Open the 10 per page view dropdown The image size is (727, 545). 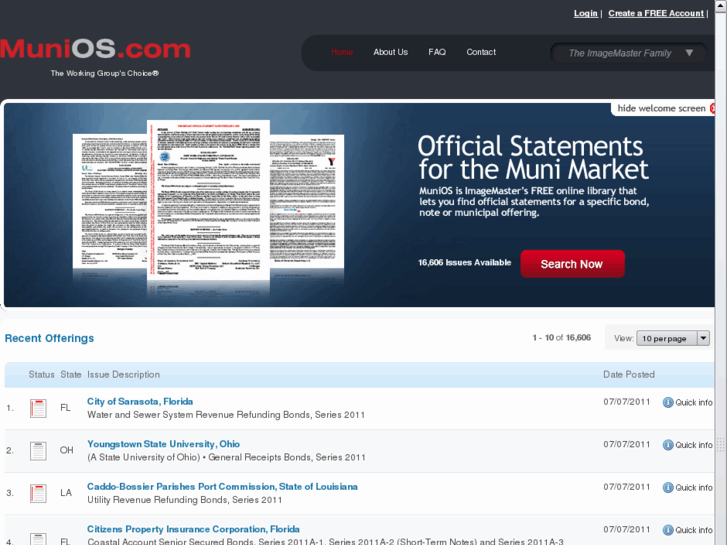pyautogui.click(x=672, y=338)
